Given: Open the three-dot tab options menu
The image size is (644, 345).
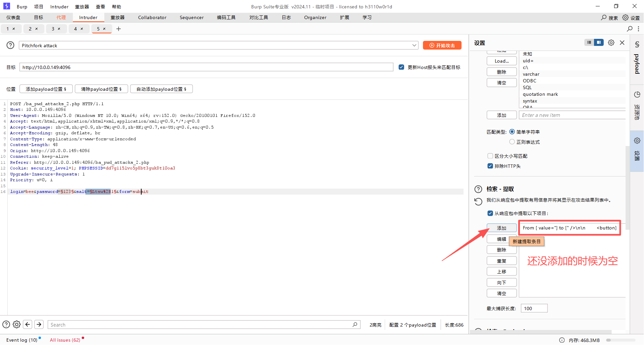Looking at the screenshot, I should (638, 29).
